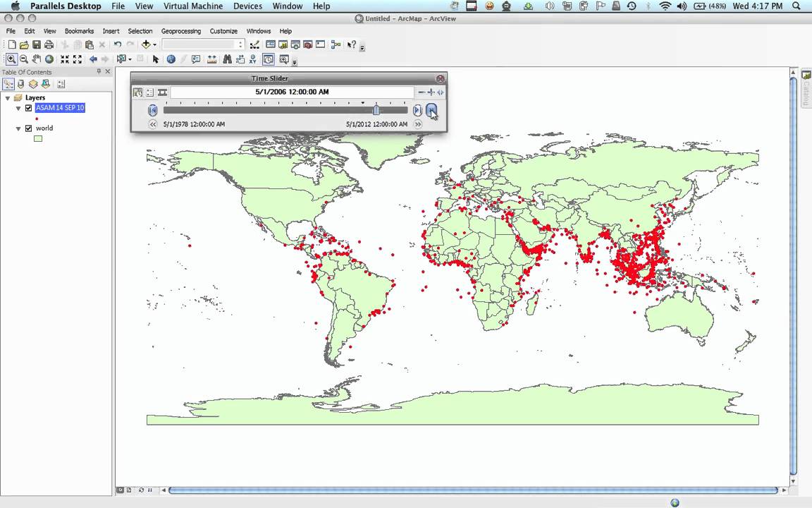Expand Tools toolbar overflow options
812x508 pixels.
295,62
